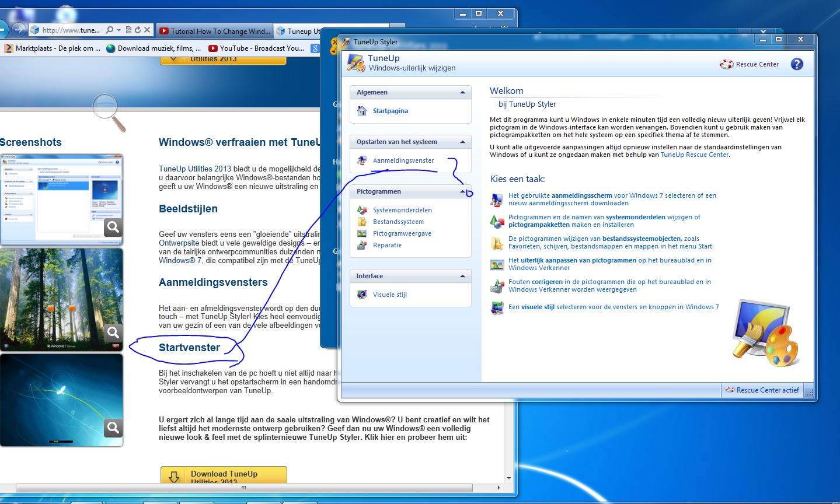Click the aanmeldingsscherm voor Windows 7 task link
Screen dimensions: 840x504
[x=612, y=199]
